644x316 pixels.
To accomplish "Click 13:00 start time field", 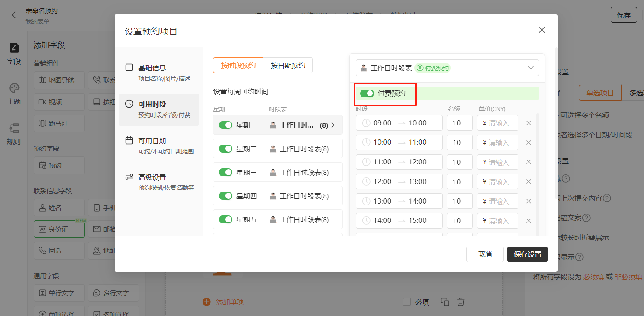I will (x=382, y=201).
